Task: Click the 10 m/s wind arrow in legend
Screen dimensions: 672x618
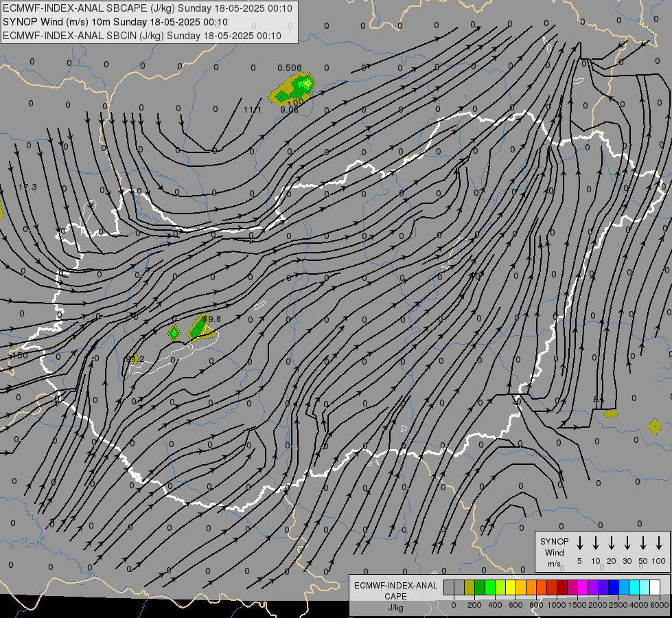Action: (x=596, y=543)
